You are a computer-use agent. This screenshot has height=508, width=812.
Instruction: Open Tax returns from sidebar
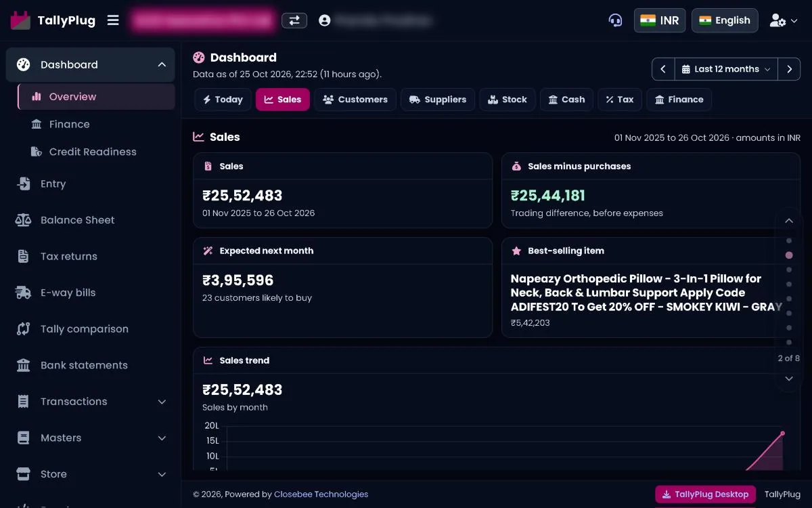pyautogui.click(x=90, y=257)
